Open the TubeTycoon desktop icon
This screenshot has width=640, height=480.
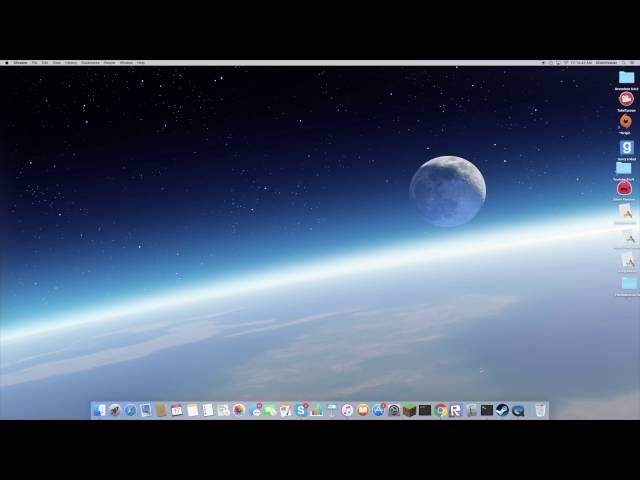click(x=626, y=99)
